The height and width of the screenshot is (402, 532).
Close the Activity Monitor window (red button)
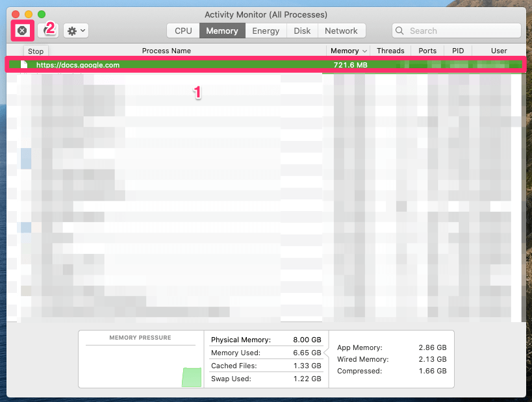[x=16, y=14]
